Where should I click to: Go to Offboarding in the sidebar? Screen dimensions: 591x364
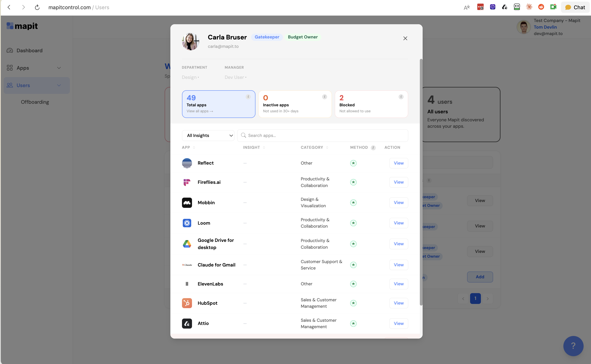(x=35, y=102)
